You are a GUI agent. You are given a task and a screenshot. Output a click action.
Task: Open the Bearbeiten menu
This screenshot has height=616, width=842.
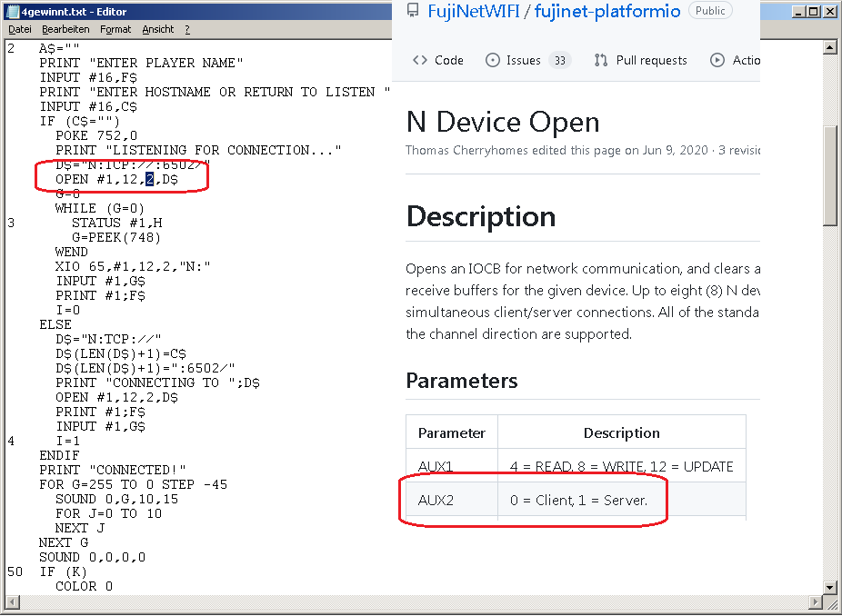click(x=65, y=29)
